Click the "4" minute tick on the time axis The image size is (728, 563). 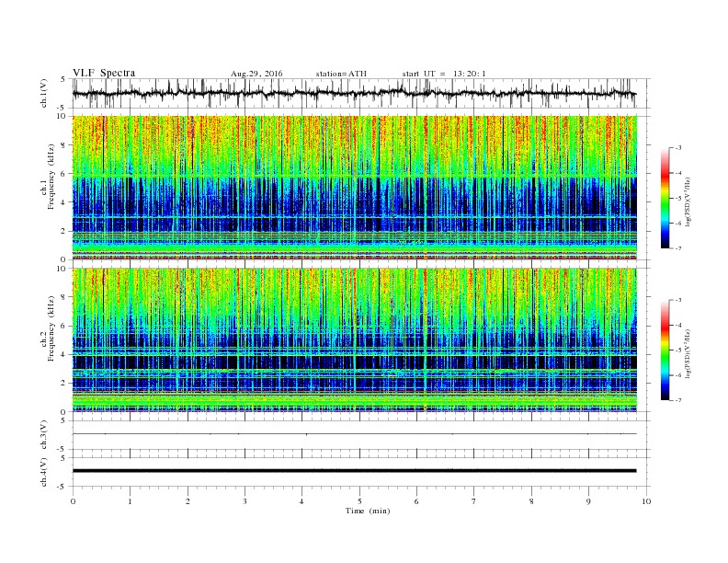click(301, 501)
